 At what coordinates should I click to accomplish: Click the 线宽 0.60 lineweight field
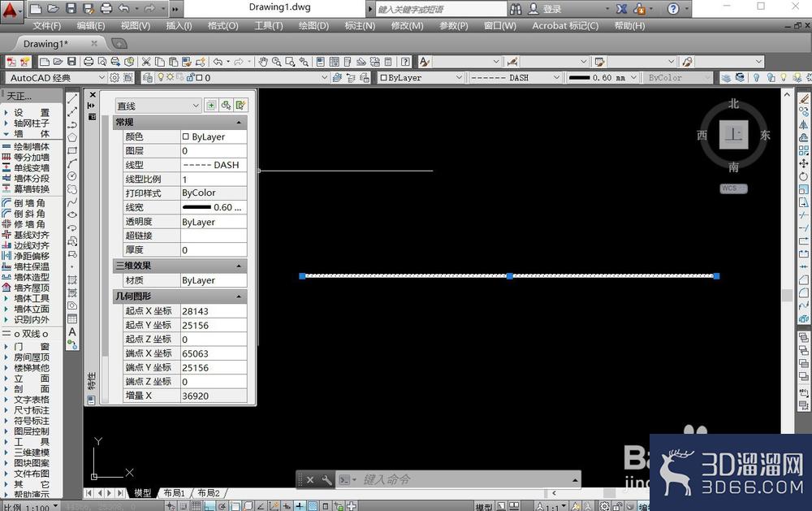[214, 207]
